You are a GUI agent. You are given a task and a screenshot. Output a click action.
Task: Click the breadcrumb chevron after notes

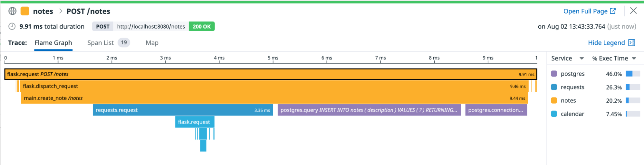pyautogui.click(x=61, y=11)
